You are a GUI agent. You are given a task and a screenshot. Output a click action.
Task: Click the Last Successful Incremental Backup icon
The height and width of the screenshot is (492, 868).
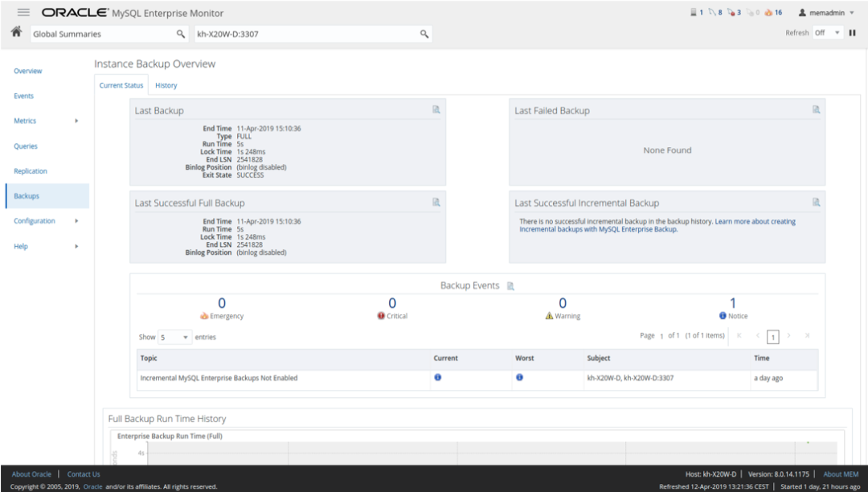pos(816,203)
